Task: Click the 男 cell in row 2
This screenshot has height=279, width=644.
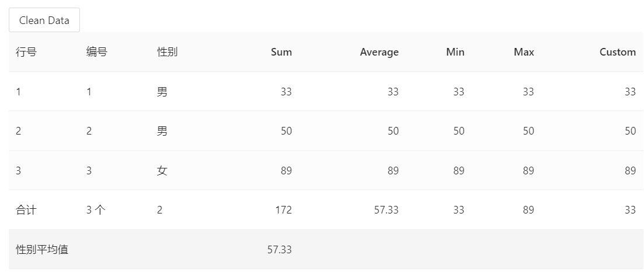Action: (162, 131)
